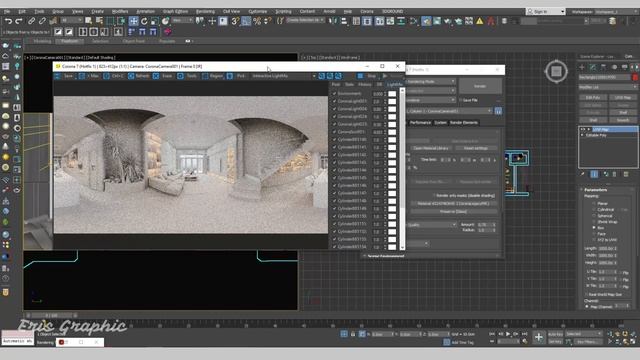Activate the Select and Link chain icon
The image size is (640, 360).
pos(31,21)
